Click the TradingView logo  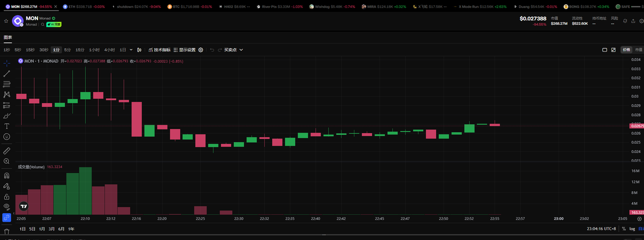coord(23,206)
